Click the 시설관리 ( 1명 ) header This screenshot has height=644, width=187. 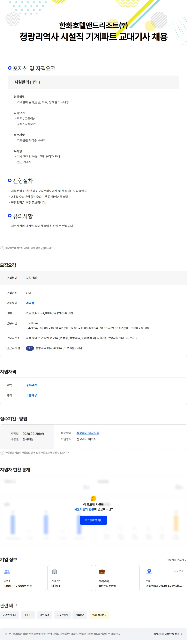93,82
